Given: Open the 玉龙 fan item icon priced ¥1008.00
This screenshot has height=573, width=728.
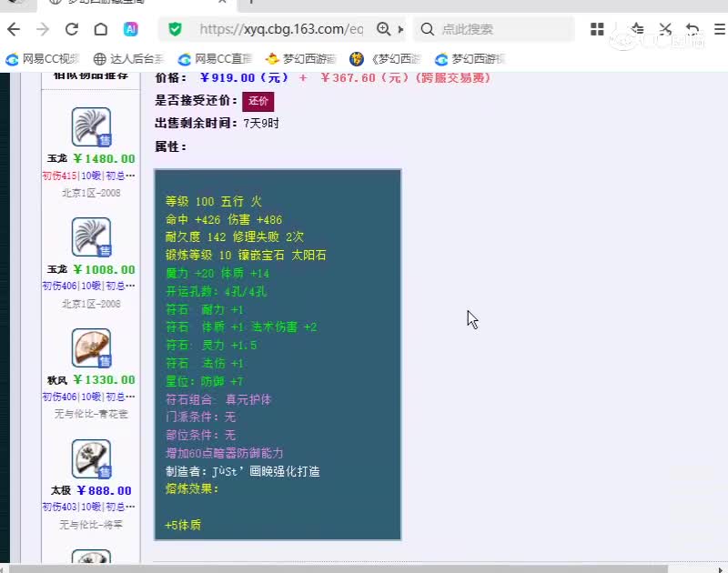Looking at the screenshot, I should (x=92, y=237).
